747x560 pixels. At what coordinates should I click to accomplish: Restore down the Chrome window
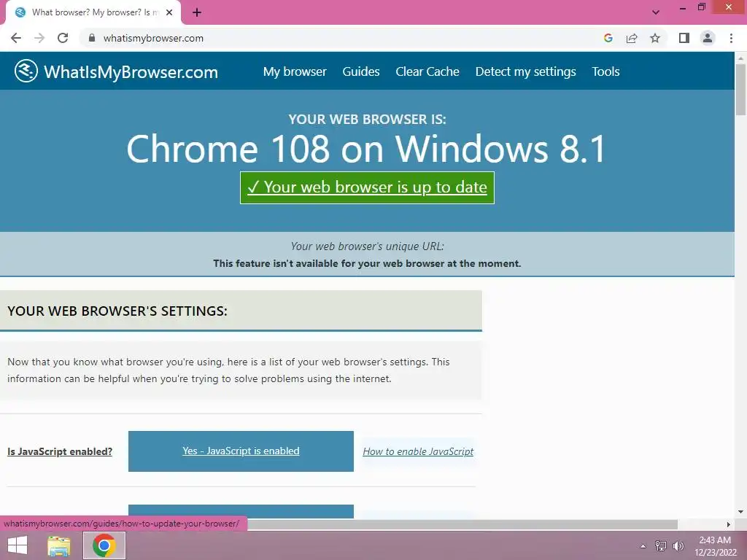click(701, 7)
